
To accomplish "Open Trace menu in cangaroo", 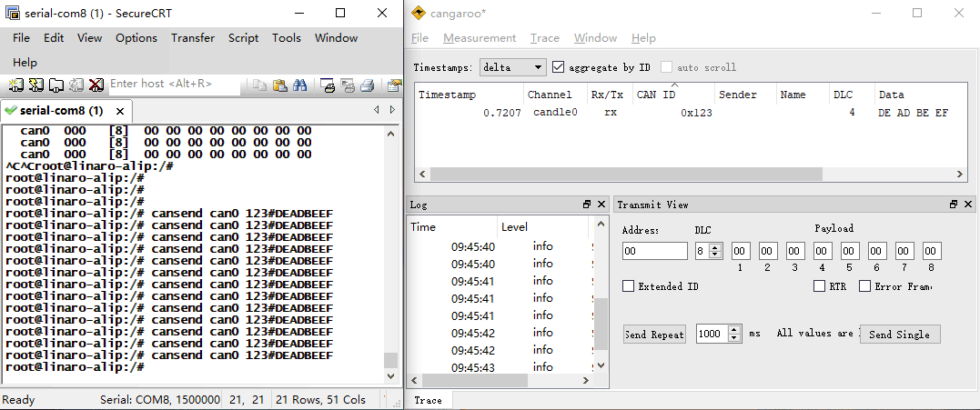I will pyautogui.click(x=544, y=38).
